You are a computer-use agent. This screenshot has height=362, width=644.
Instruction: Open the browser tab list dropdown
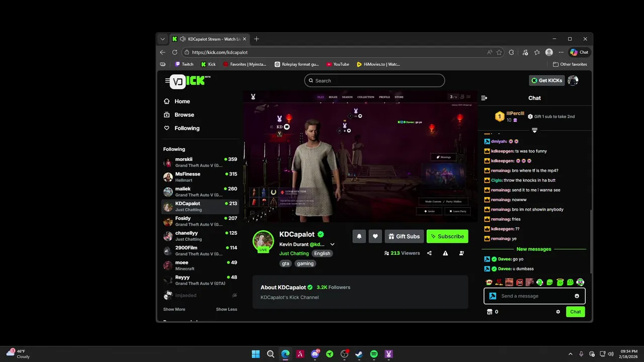[162, 39]
